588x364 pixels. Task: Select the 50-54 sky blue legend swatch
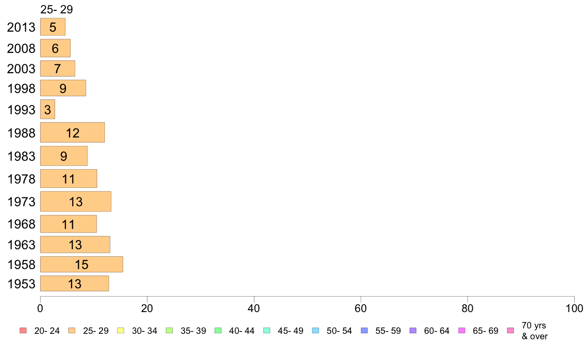click(315, 330)
